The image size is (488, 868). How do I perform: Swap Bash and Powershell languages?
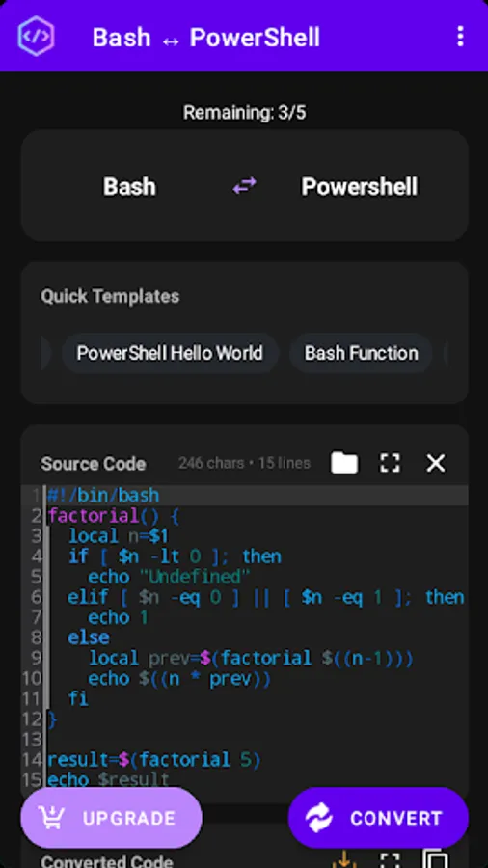coord(245,185)
